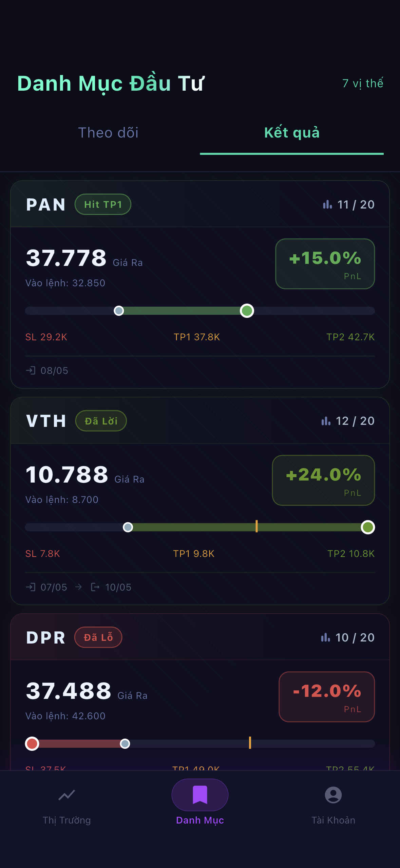
Task: Click the green exit marker on PAN slider
Action: 247,311
